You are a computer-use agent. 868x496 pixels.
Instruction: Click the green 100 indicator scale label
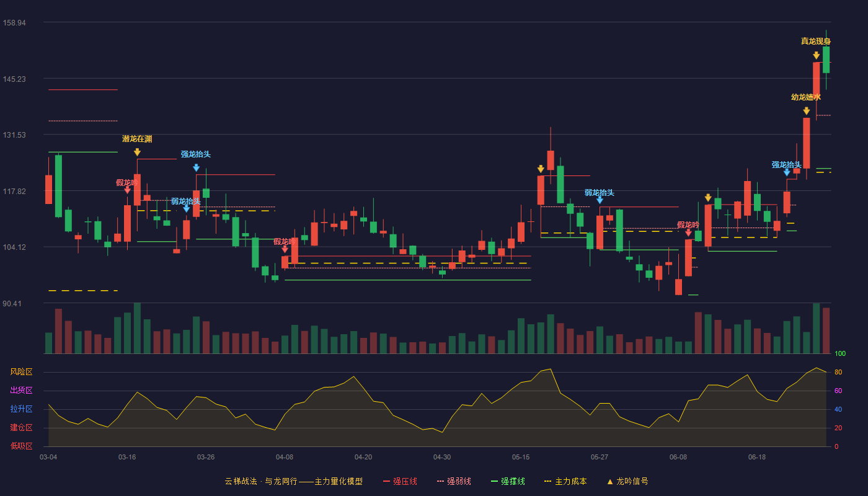(x=840, y=354)
